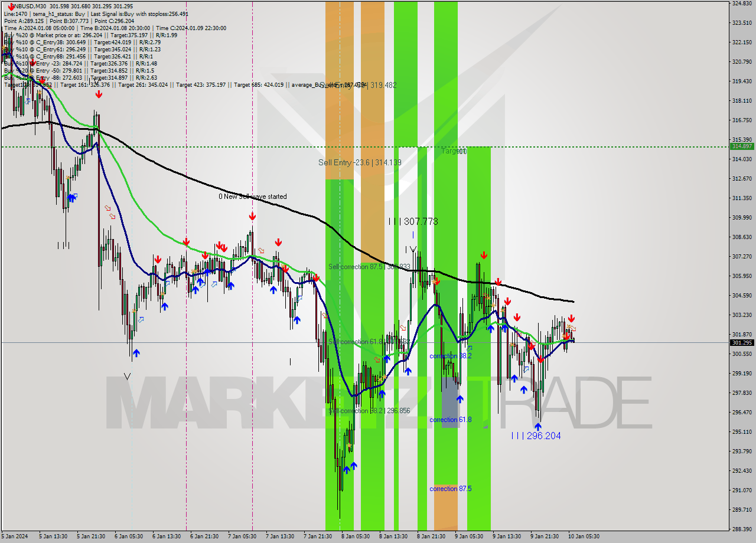Click the 'Target 261: 345.024' text
Image resolution: width=756 pixels, height=543 pixels.
pos(142,85)
